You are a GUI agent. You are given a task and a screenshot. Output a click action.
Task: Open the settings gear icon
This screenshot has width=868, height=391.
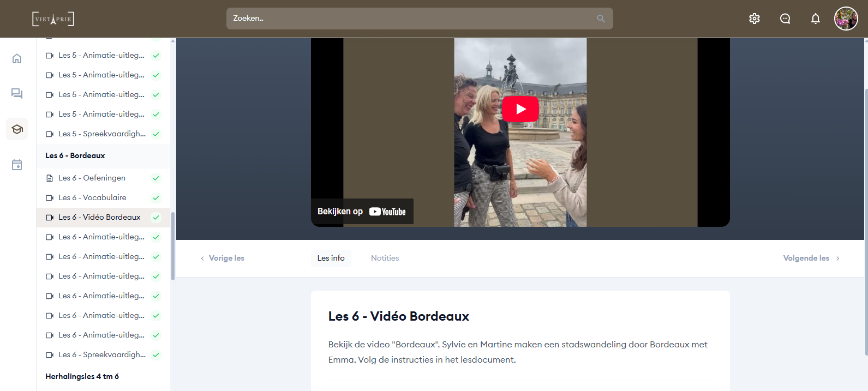[754, 19]
